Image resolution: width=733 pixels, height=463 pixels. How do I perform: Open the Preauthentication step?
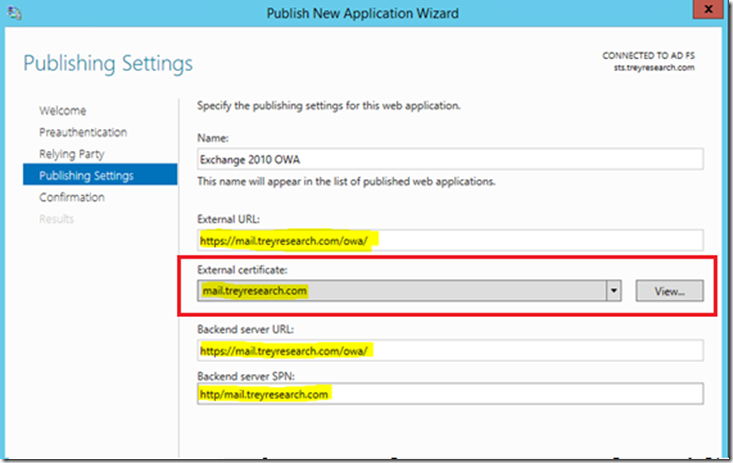(x=83, y=132)
